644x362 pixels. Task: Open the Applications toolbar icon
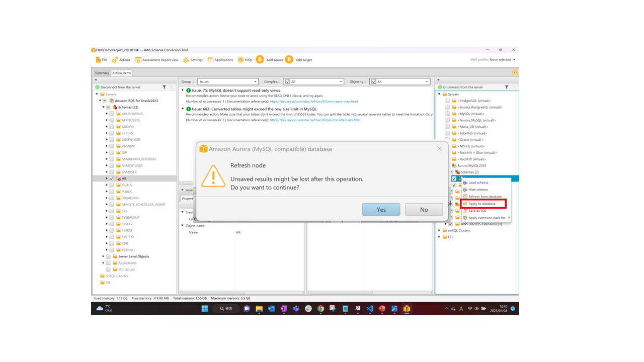[x=211, y=60]
